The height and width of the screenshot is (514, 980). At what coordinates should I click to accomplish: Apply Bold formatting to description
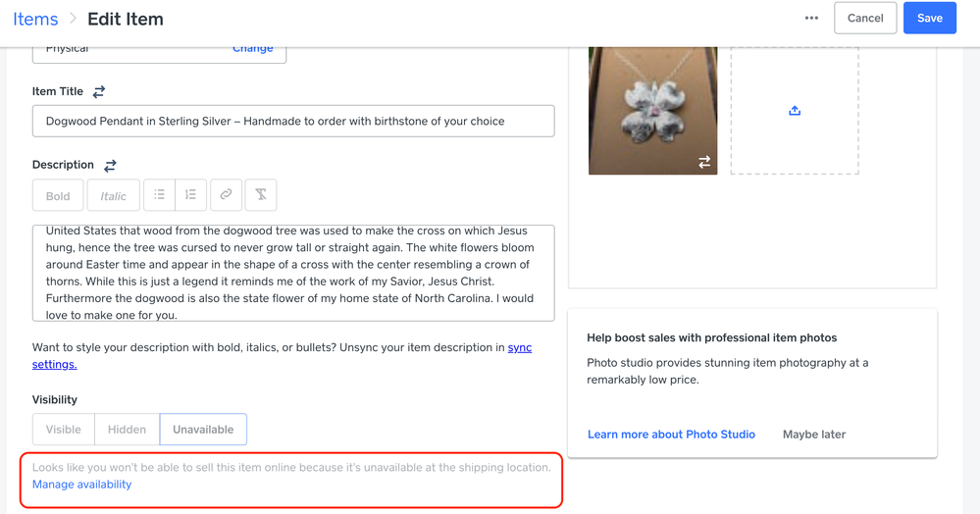[x=58, y=195]
